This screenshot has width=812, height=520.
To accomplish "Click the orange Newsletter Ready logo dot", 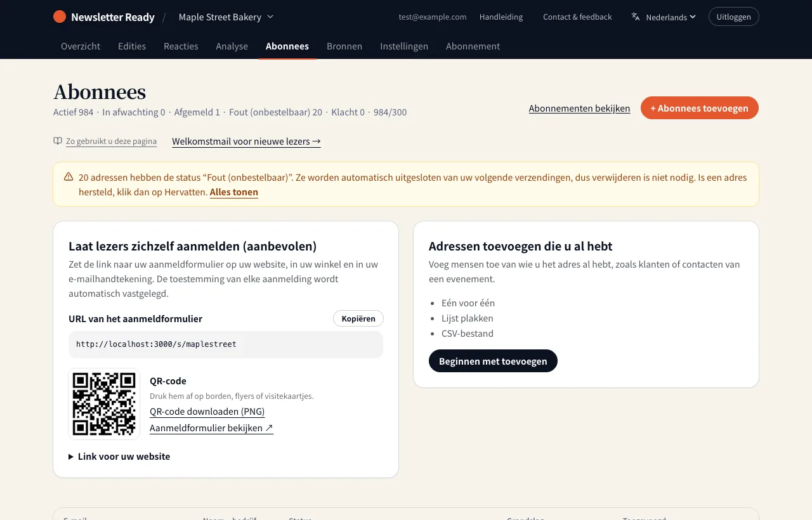I will [x=60, y=17].
